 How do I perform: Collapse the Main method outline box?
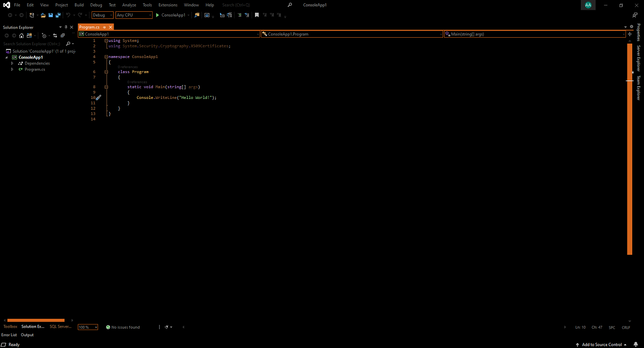(x=106, y=87)
